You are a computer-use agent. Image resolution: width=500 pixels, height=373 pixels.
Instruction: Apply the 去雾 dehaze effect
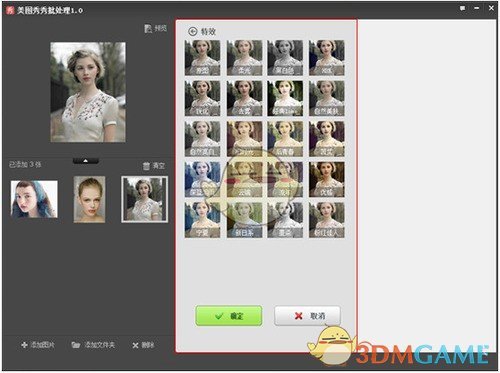point(244,98)
